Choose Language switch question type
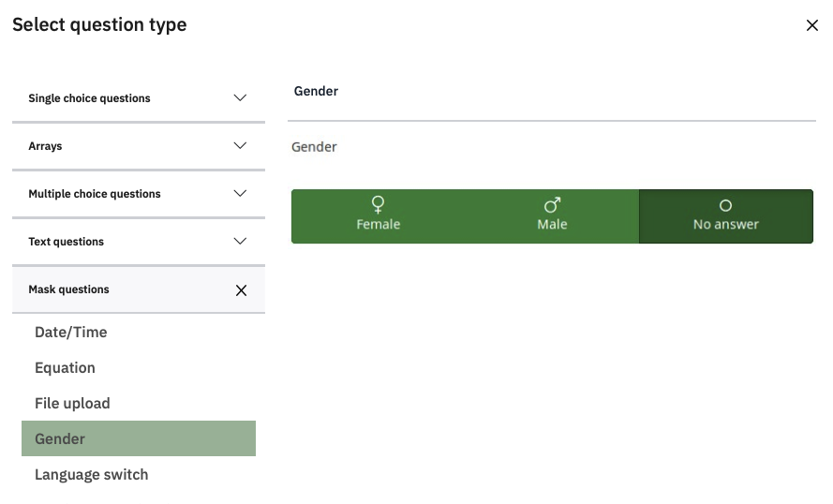This screenshot has width=833, height=504. pyautogui.click(x=91, y=474)
